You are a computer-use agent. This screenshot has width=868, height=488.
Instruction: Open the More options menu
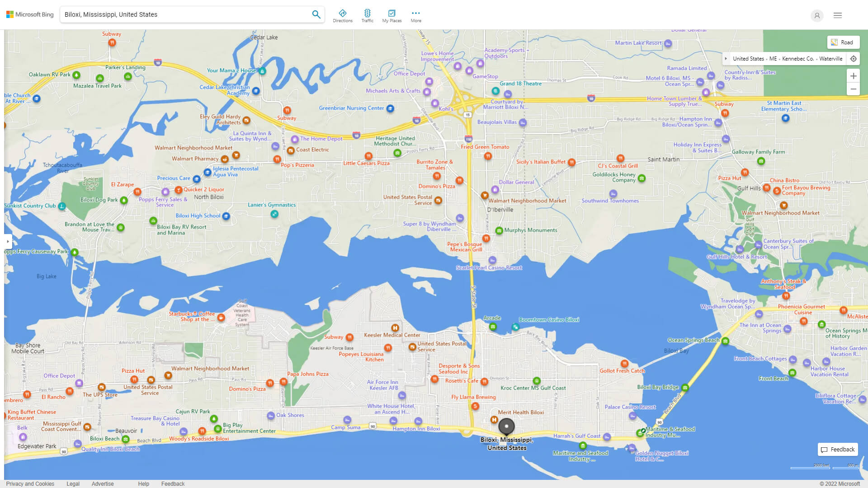415,15
